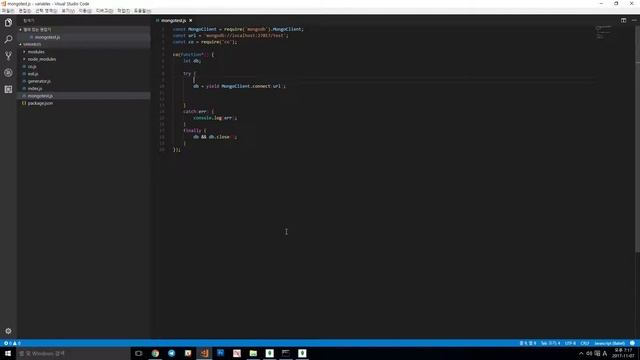Click the tab size indicator in status bar
The image size is (640, 360).
pos(550,343)
